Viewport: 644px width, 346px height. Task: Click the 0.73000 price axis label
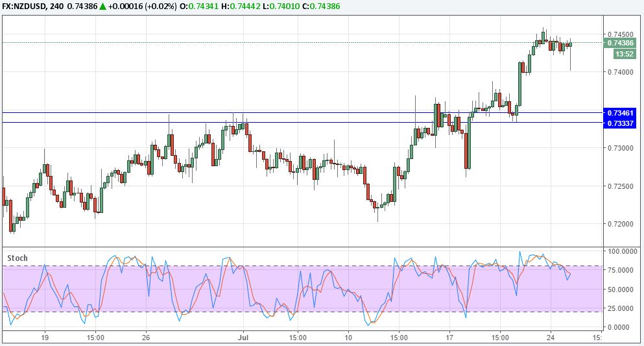point(620,148)
